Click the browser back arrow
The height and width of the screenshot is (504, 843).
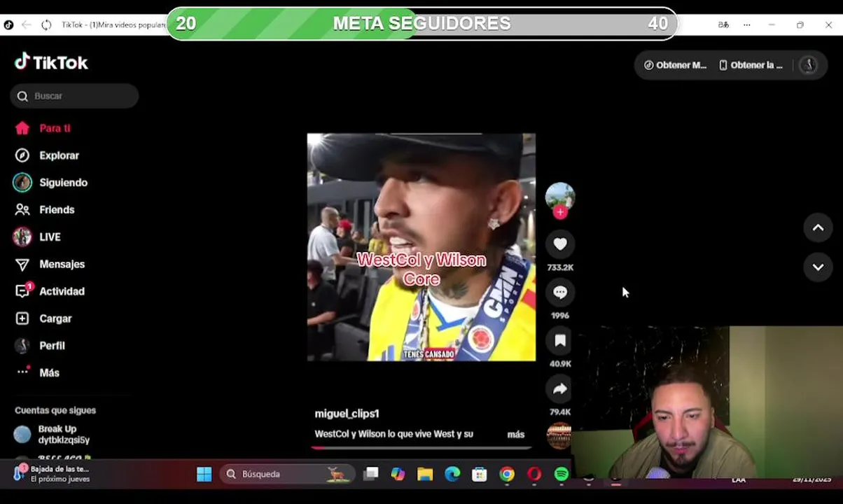pyautogui.click(x=27, y=24)
